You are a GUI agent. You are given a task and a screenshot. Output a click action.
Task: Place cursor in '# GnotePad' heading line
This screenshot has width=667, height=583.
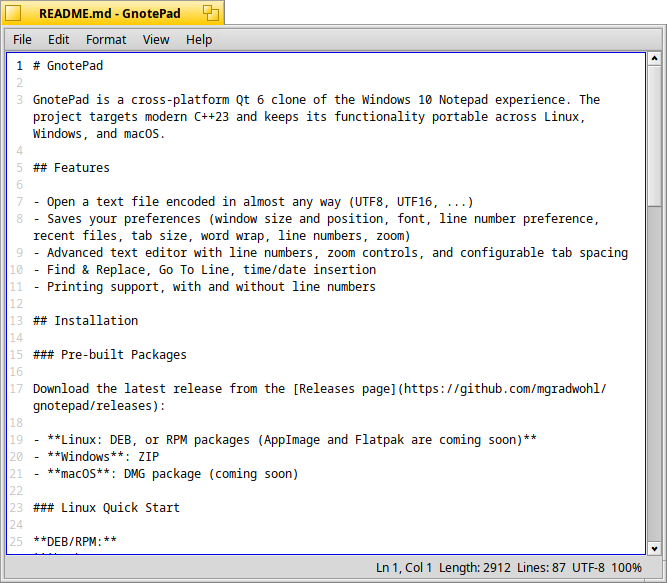pyautogui.click(x=68, y=66)
